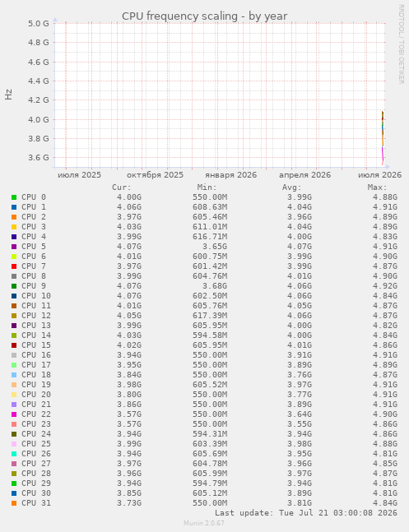Click the CPU 18 light blue swatch
Image resolution: width=409 pixels, height=532 pixels.
pyautogui.click(x=14, y=375)
